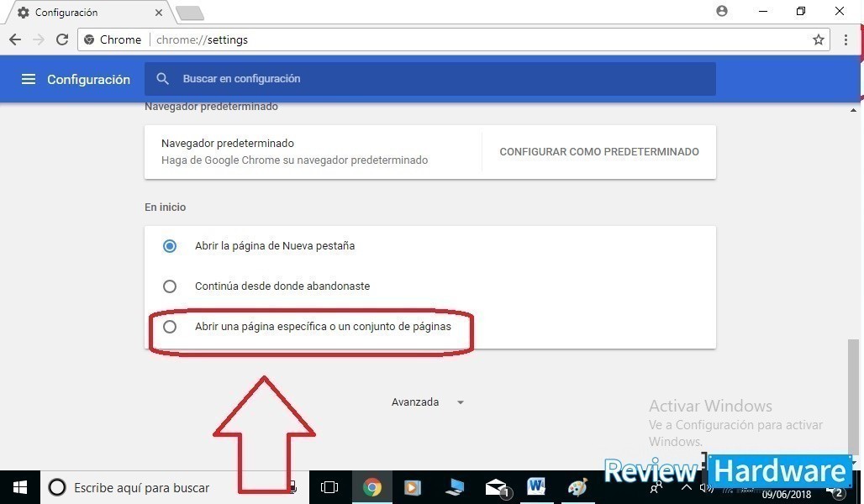Minimize the Chrome window
Screen dimensions: 864x504
pyautogui.click(x=763, y=11)
